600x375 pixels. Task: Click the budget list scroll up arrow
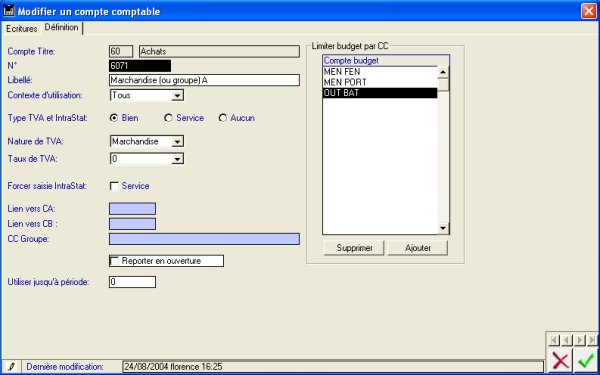pyautogui.click(x=443, y=72)
